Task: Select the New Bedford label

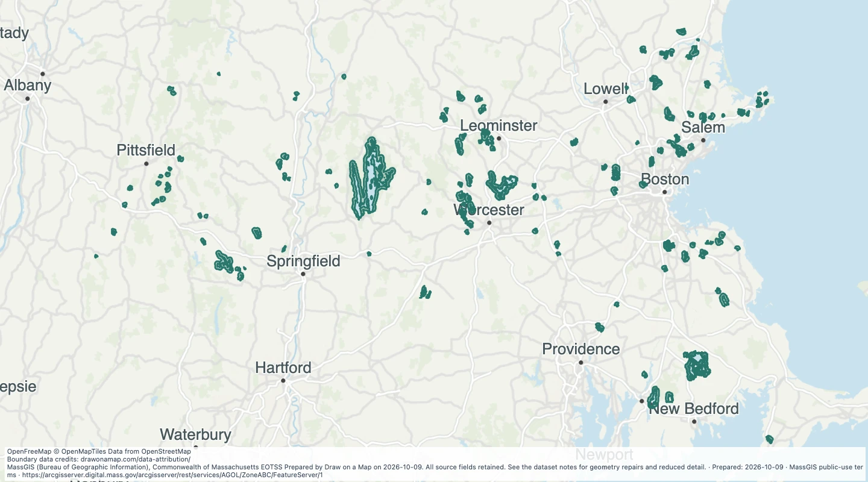Action: 694,409
